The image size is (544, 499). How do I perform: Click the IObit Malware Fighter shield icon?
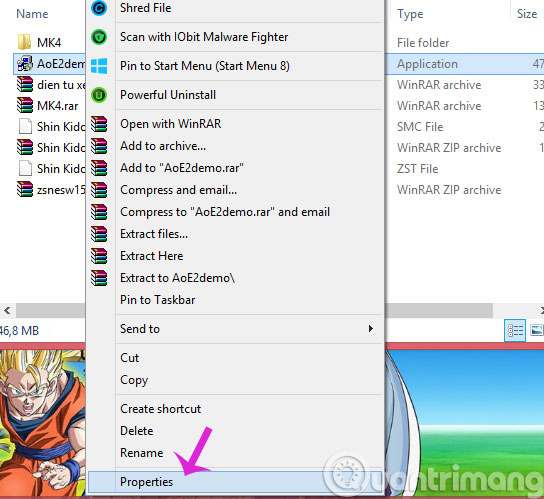(x=99, y=37)
